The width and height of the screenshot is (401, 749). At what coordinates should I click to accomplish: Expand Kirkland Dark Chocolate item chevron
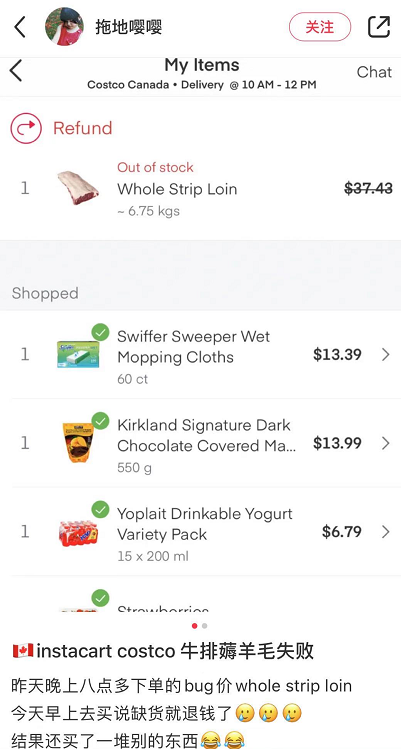click(x=386, y=443)
